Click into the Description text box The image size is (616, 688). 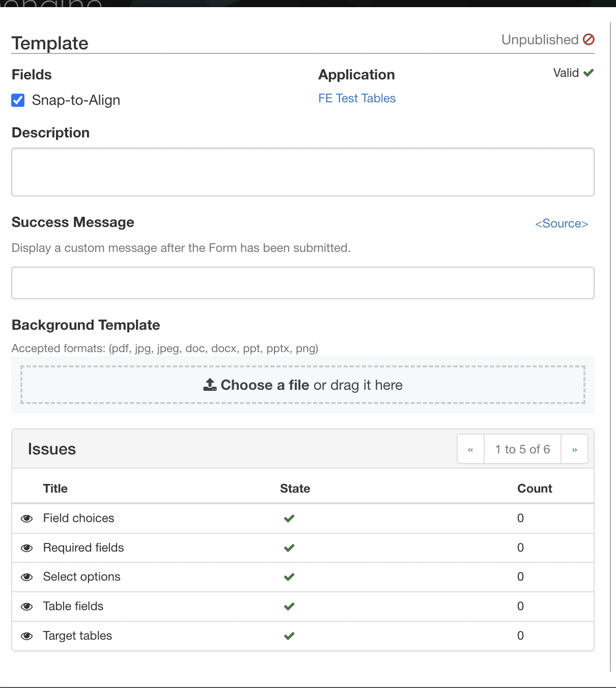click(x=303, y=172)
